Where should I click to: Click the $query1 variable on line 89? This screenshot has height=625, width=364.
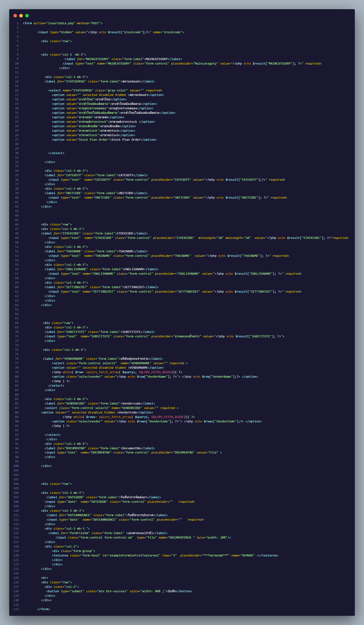[141, 417]
